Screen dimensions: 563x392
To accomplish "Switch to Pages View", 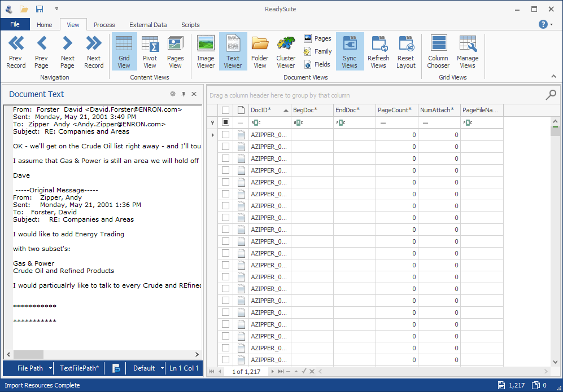I will pyautogui.click(x=175, y=52).
